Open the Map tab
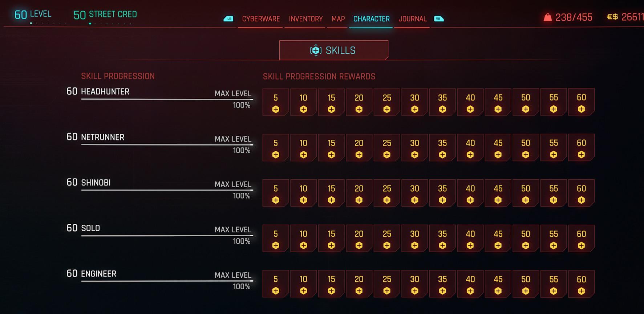Image resolution: width=644 pixels, height=314 pixels. click(338, 19)
